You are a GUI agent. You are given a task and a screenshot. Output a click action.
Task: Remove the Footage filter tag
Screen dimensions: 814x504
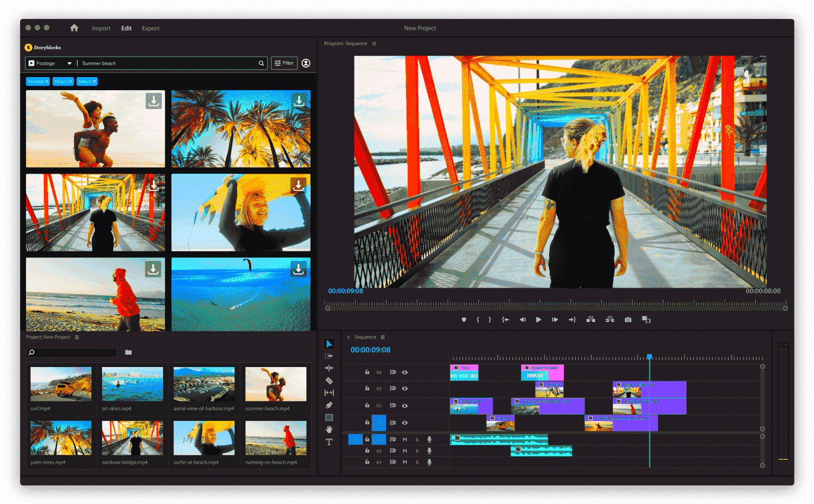47,81
